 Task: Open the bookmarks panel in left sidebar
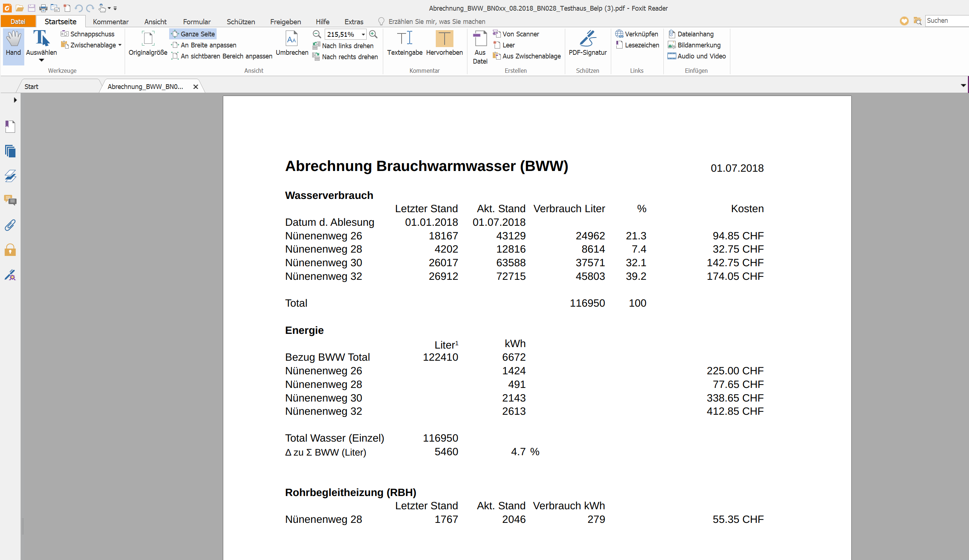10,126
